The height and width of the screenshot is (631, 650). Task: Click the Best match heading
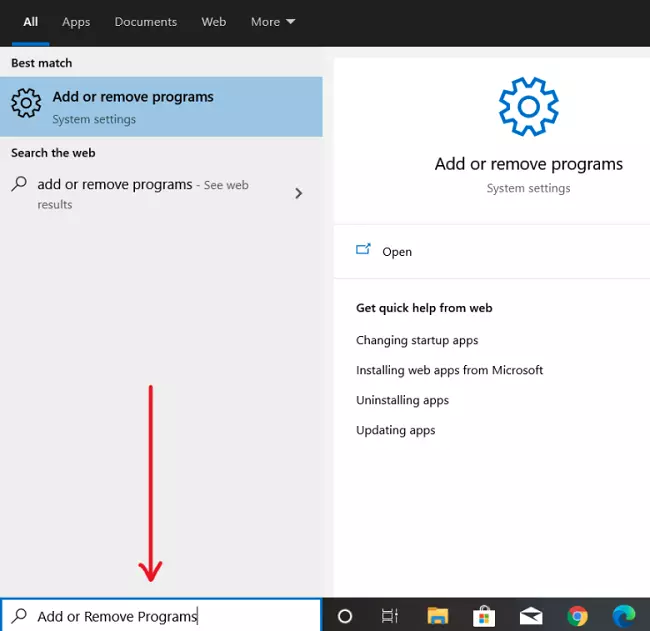click(41, 63)
